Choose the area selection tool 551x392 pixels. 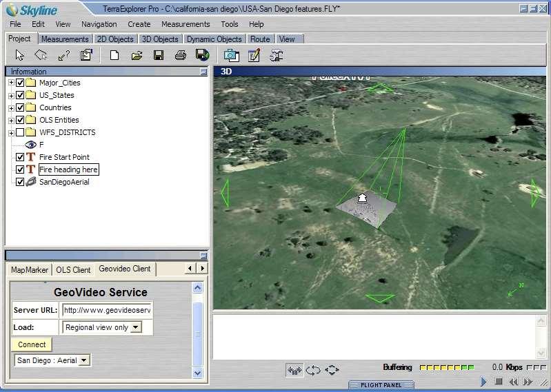tap(41, 55)
